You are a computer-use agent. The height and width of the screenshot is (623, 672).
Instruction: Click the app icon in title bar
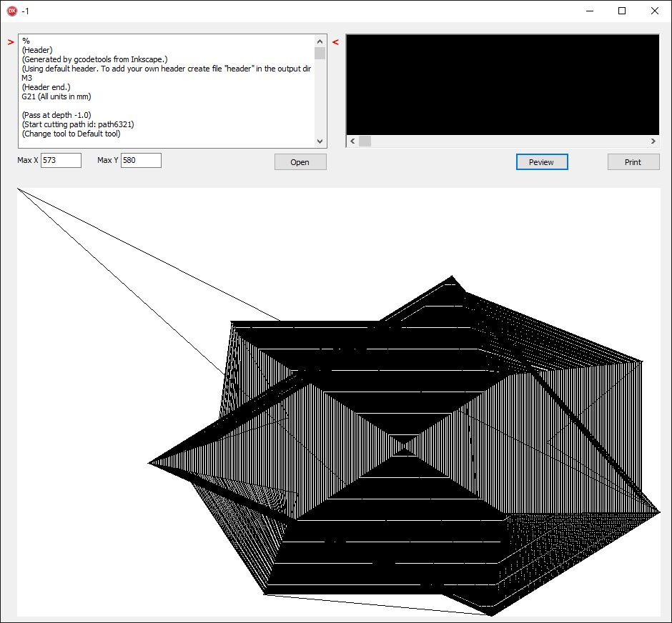[x=11, y=11]
